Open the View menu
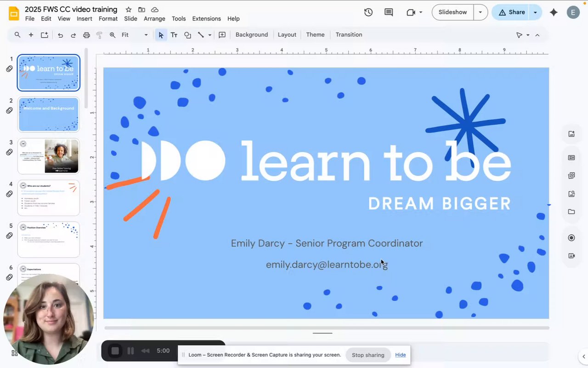 pyautogui.click(x=64, y=19)
